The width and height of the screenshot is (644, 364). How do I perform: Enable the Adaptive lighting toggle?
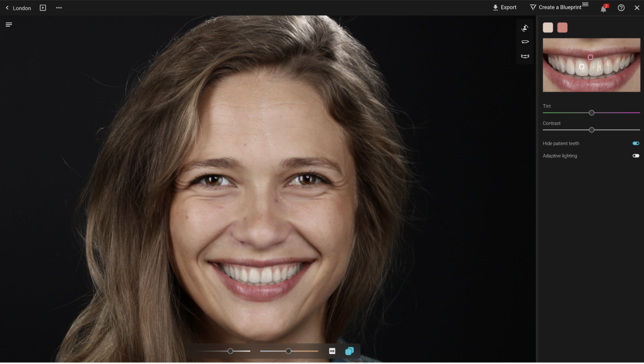(636, 156)
